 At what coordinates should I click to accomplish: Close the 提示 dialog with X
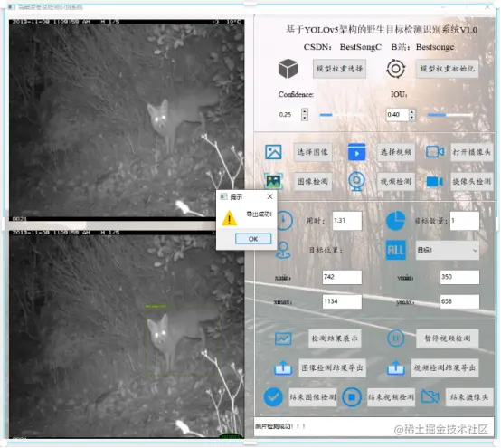pos(270,196)
